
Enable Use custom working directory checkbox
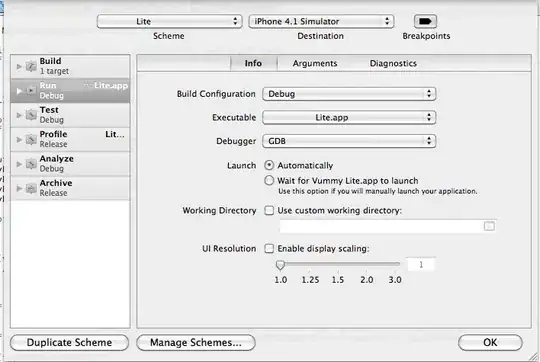pos(269,210)
